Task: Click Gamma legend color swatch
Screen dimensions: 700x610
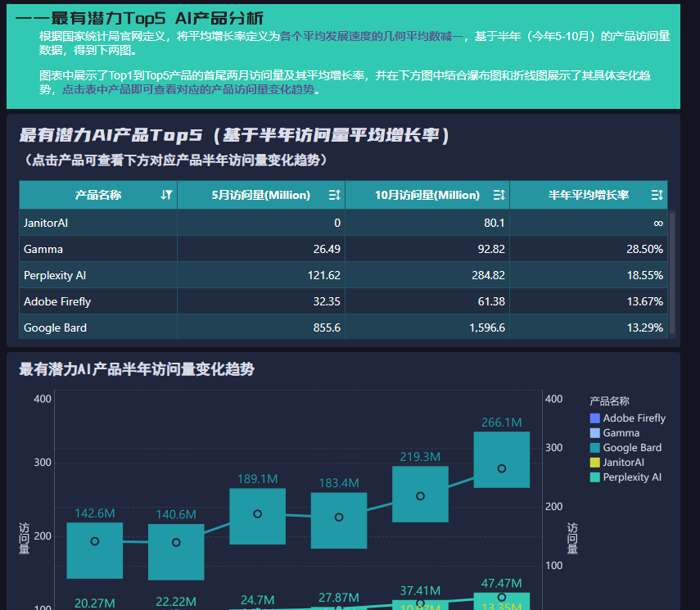Action: point(594,432)
